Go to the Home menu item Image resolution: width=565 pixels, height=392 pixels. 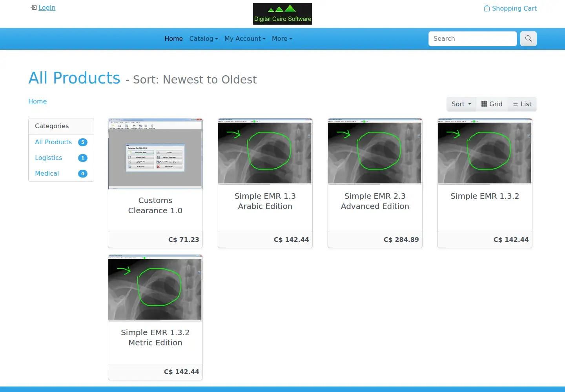pos(173,38)
